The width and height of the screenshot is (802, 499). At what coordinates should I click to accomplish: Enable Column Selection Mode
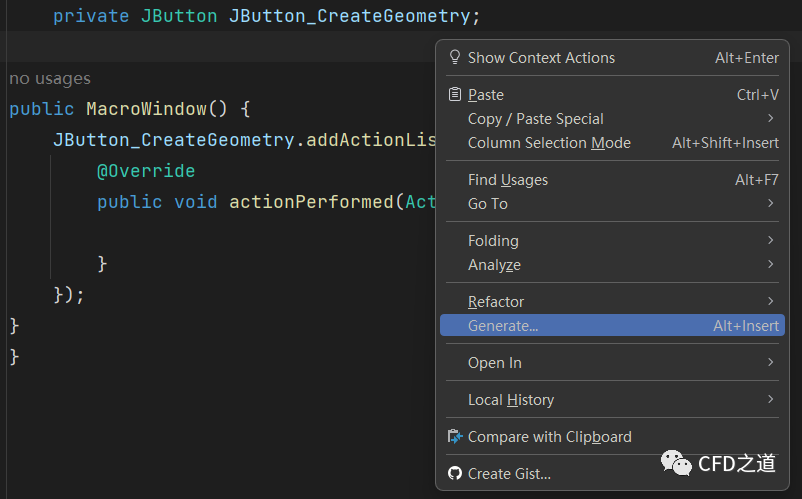point(549,143)
